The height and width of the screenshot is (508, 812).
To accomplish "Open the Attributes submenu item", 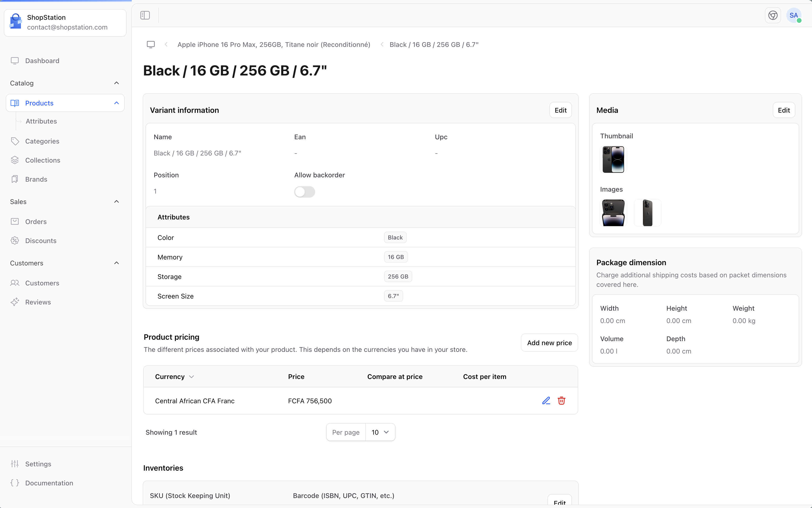I will point(41,121).
